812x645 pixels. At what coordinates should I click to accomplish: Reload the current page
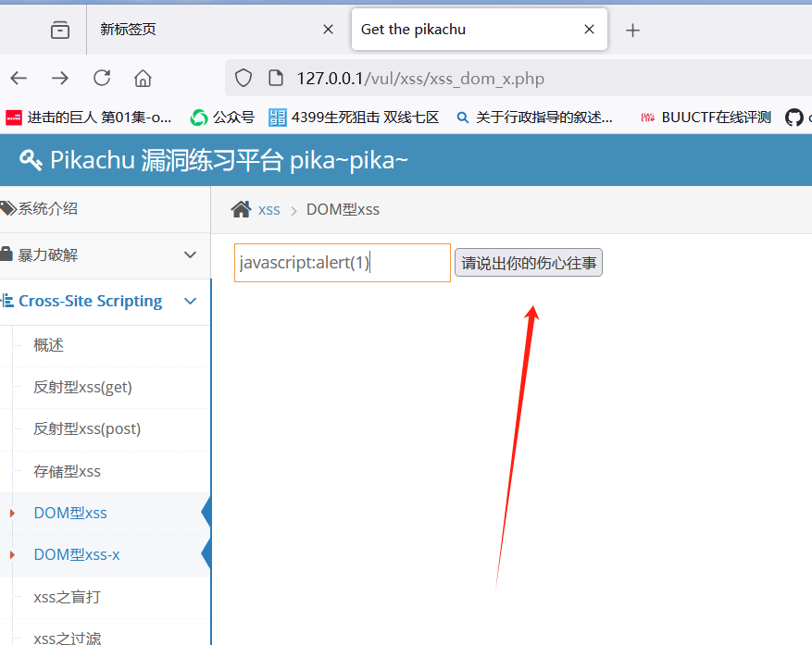click(102, 78)
